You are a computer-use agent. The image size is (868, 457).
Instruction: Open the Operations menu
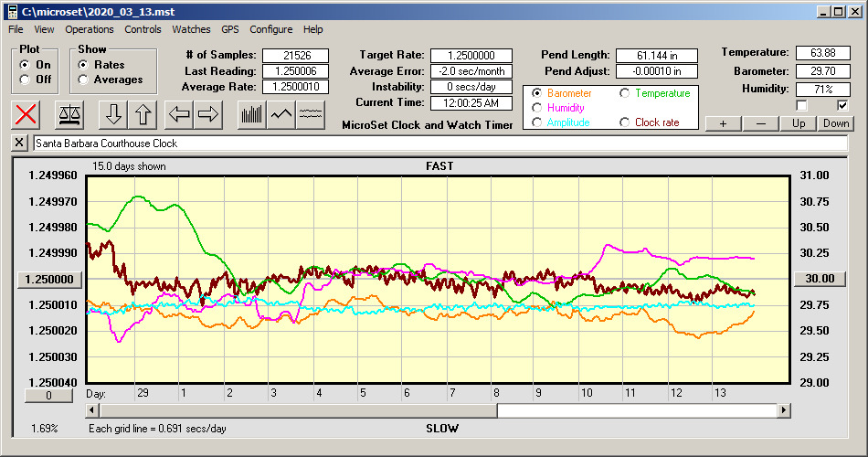(x=90, y=29)
